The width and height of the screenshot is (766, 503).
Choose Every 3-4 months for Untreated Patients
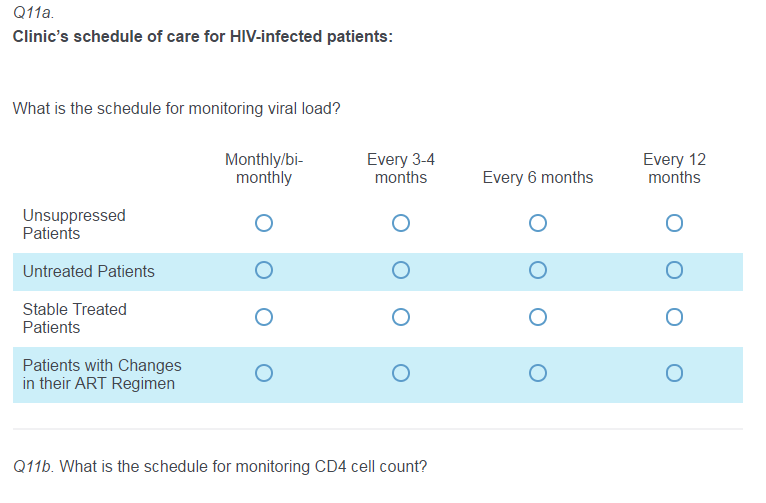(x=401, y=270)
